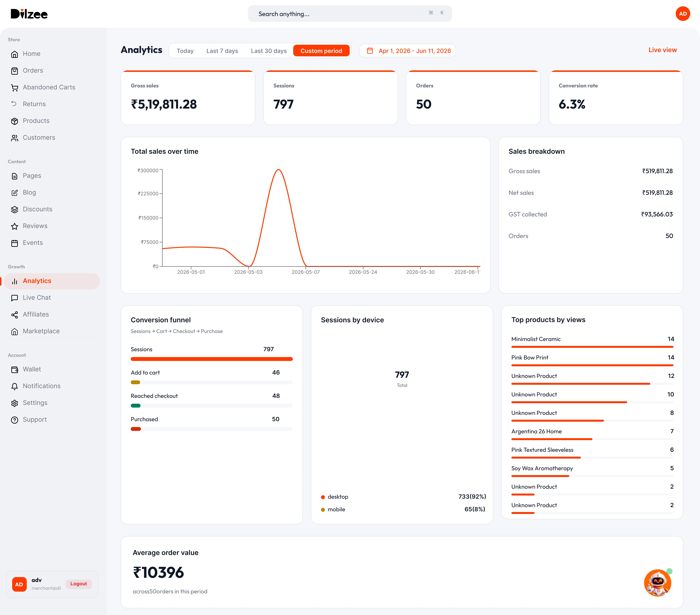
Task: Click the Support question mark icon
Action: pyautogui.click(x=14, y=420)
